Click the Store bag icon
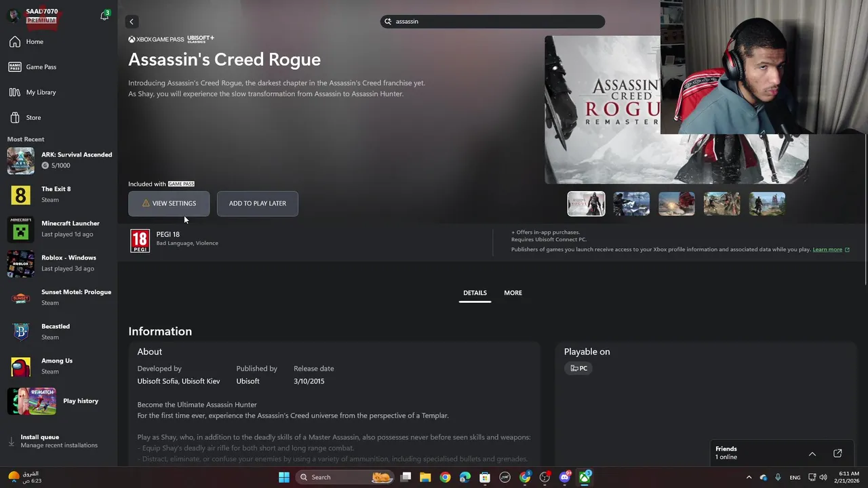Image resolution: width=868 pixels, height=488 pixels. tap(15, 118)
